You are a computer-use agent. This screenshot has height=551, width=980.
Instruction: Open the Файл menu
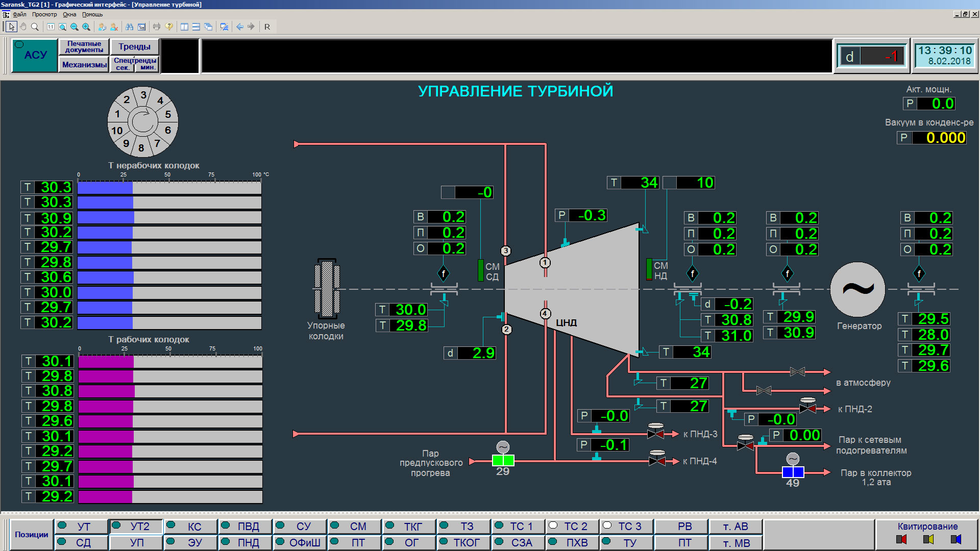point(19,14)
